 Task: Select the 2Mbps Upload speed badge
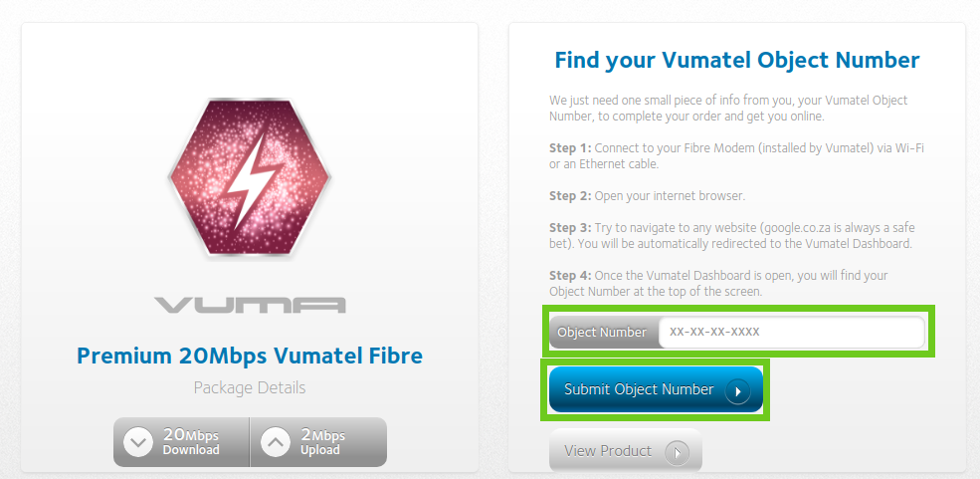pyautogui.click(x=318, y=442)
